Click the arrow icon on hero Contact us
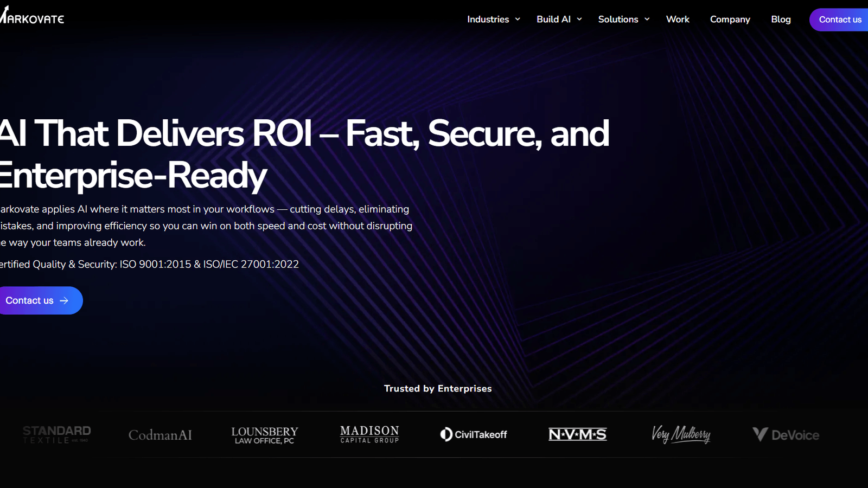The image size is (868, 488). 64,300
